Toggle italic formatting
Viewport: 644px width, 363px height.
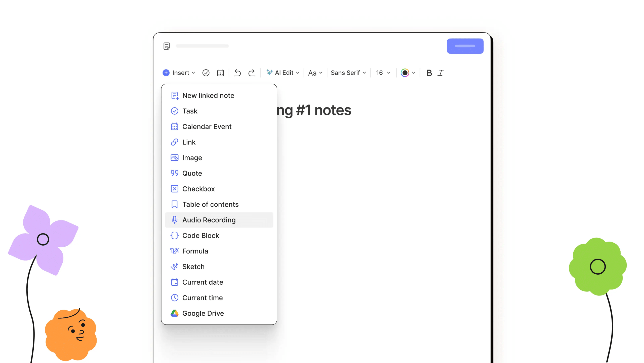coord(441,73)
